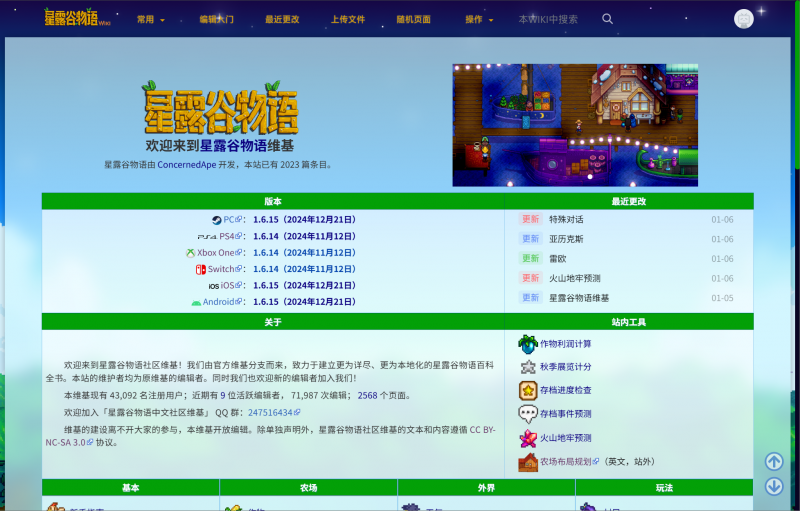The width and height of the screenshot is (800, 511).
Task: Click the Steam icon beside PC
Action: [x=217, y=220]
